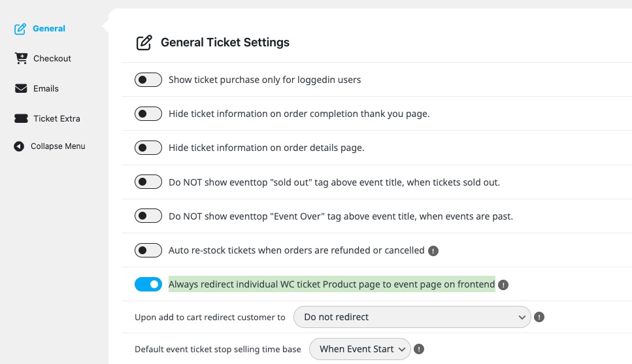Viewport: 632px width, 364px height.
Task: Open the Checkout settings tab
Action: pos(52,58)
